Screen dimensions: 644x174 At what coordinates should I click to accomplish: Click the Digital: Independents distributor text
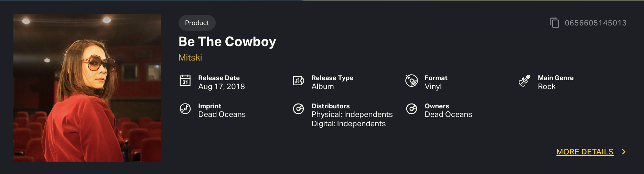(348, 124)
